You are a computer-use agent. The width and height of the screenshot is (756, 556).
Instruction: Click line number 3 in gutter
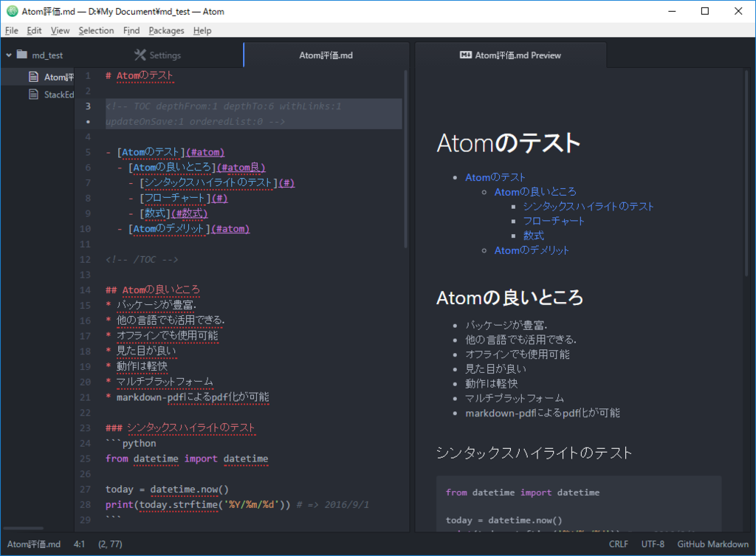[88, 106]
